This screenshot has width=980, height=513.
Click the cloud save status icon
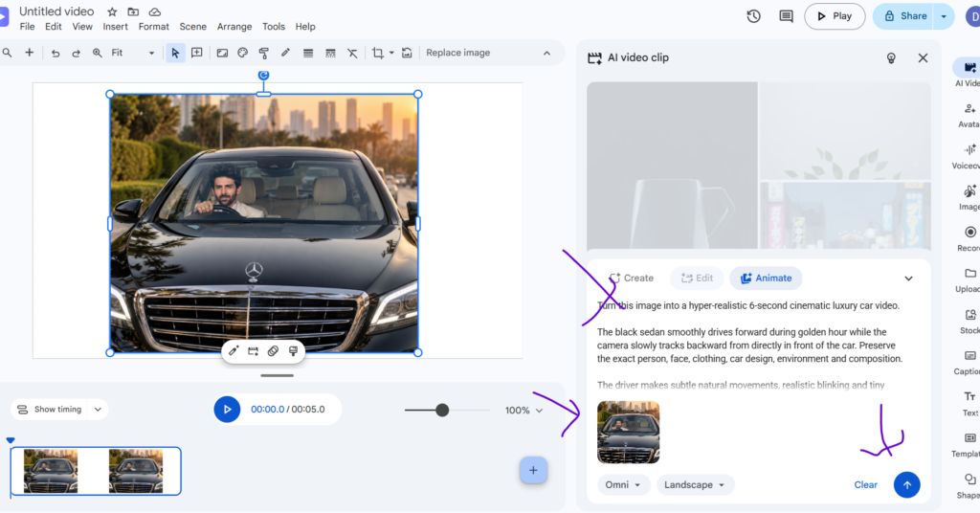pos(155,11)
